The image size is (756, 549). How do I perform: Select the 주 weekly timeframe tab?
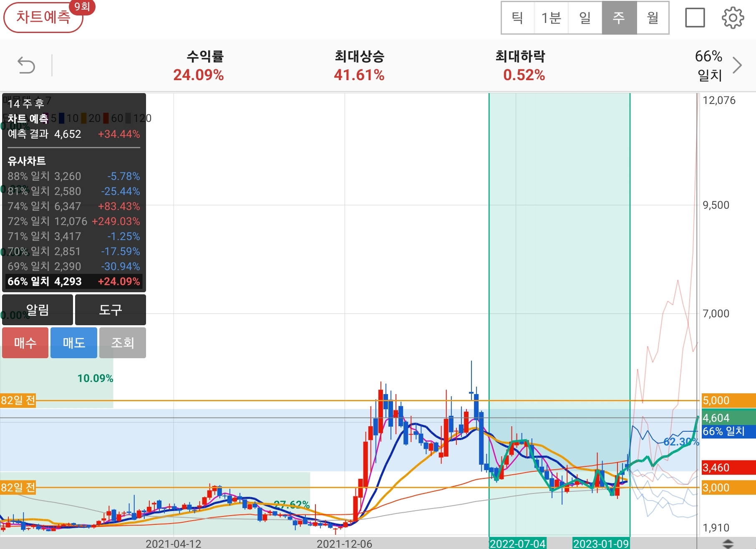619,18
